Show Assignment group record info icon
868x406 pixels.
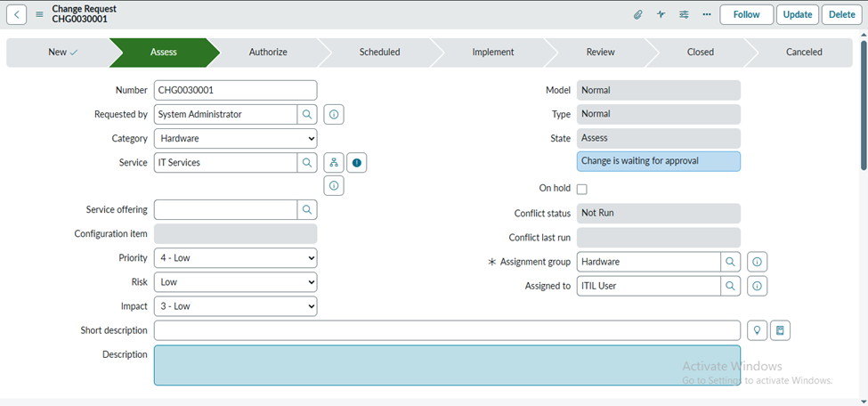(757, 263)
